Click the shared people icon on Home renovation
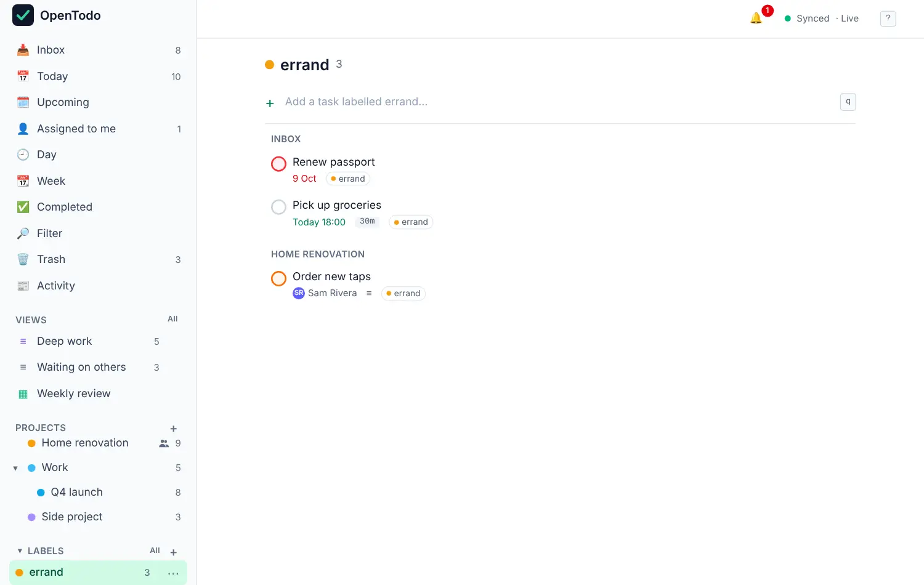The height and width of the screenshot is (585, 924). (x=164, y=443)
